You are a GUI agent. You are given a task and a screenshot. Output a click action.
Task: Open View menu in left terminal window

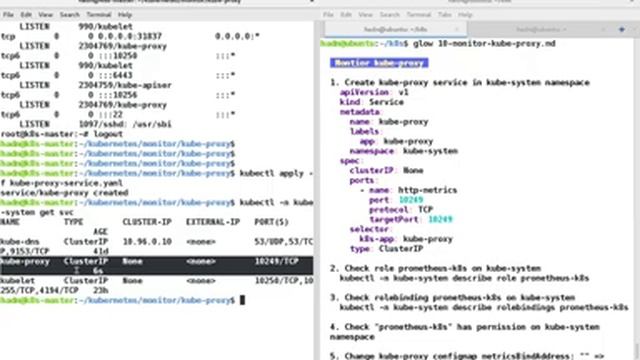[x=45, y=15]
